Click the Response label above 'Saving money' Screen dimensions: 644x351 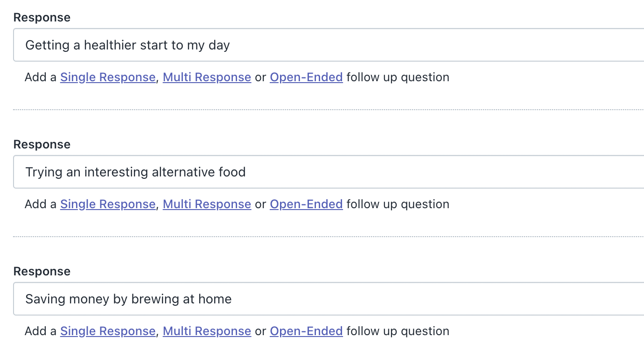42,272
